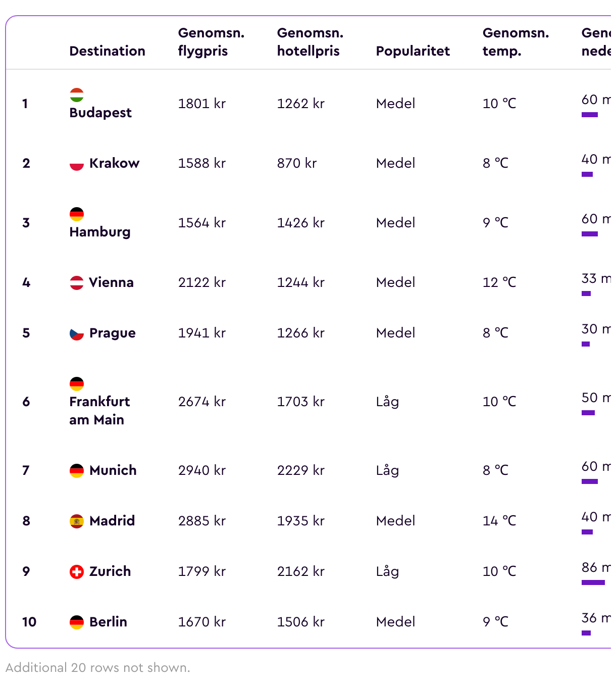Image resolution: width=616 pixels, height=682 pixels.
Task: Click the Swiss flag icon beside Zurich
Action: pos(77,572)
